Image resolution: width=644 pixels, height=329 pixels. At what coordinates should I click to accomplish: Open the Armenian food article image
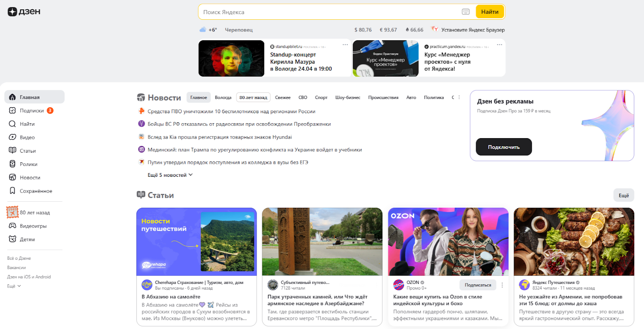click(x=574, y=242)
